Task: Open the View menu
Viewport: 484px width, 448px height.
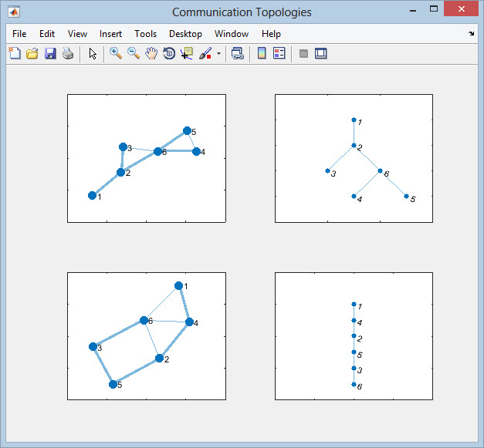Action: click(x=77, y=34)
